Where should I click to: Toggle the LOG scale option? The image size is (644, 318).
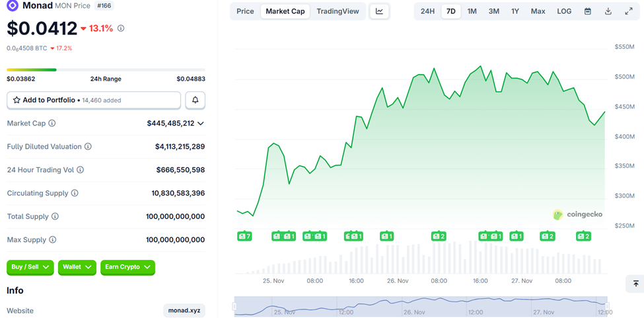[564, 11]
